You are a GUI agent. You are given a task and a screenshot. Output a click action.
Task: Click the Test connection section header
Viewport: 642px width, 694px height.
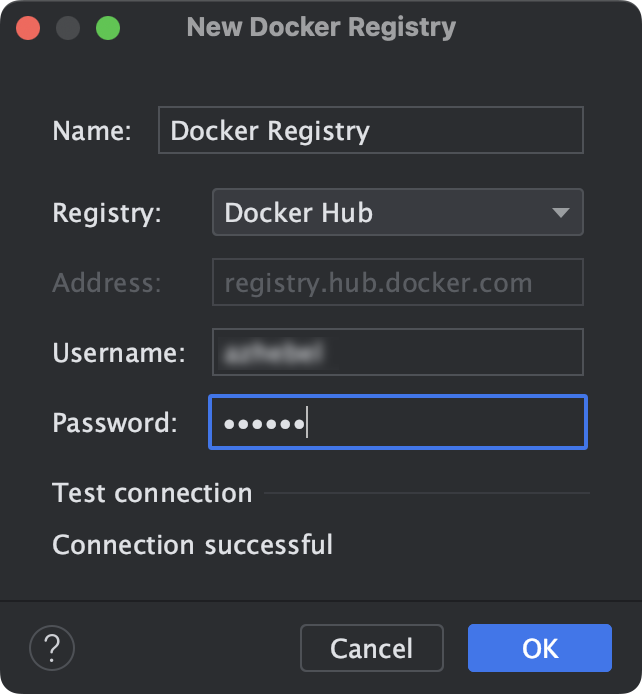click(x=152, y=493)
